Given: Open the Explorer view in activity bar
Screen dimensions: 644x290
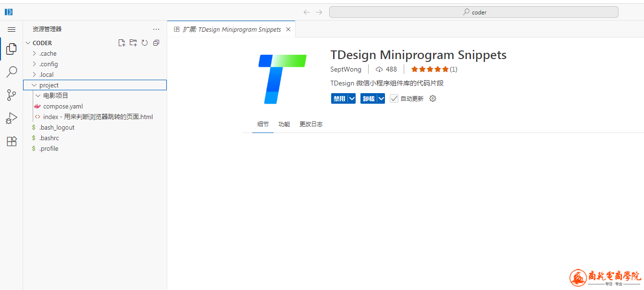Looking at the screenshot, I should click(x=12, y=48).
